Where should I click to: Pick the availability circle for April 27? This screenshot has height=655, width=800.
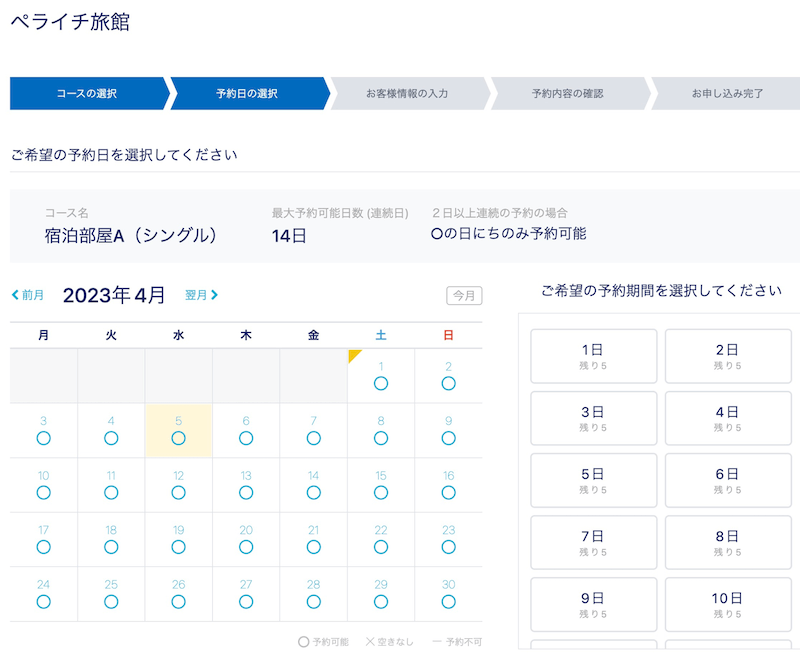pyautogui.click(x=246, y=601)
